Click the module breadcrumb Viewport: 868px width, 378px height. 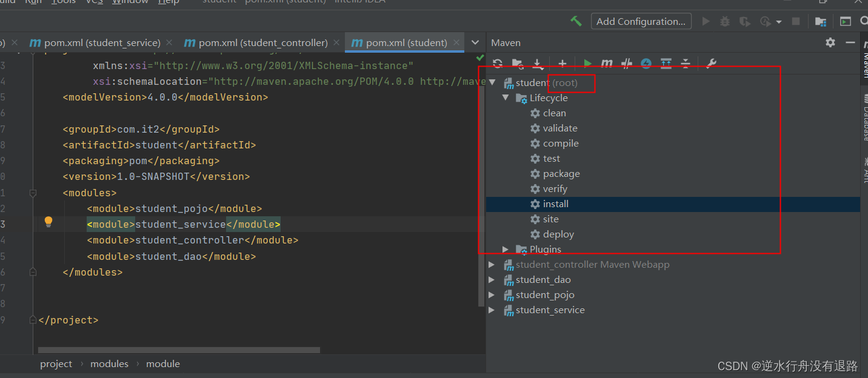163,363
